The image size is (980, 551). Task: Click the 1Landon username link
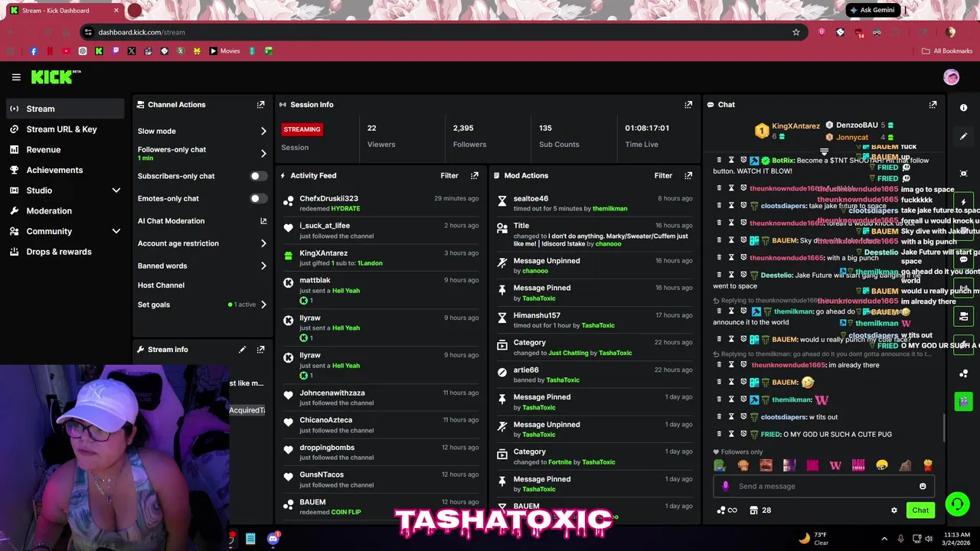[x=370, y=263]
